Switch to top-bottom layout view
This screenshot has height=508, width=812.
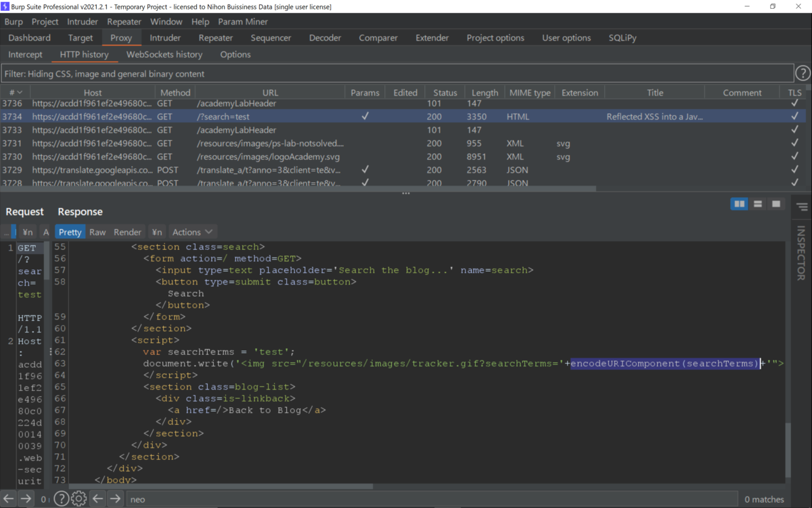click(758, 204)
